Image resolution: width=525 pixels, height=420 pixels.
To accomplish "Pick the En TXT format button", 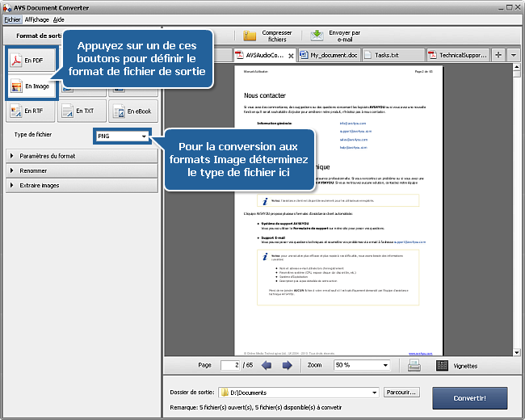I will point(81,111).
